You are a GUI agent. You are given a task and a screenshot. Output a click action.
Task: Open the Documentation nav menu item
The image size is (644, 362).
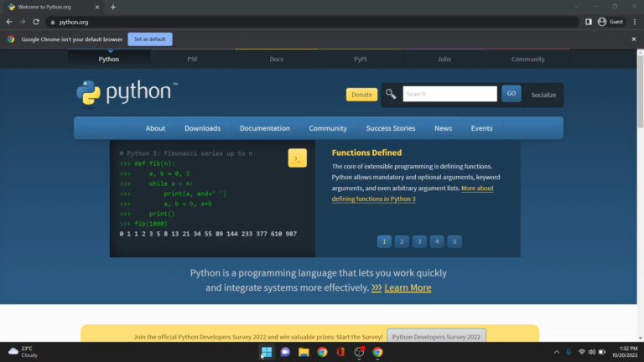pyautogui.click(x=264, y=128)
